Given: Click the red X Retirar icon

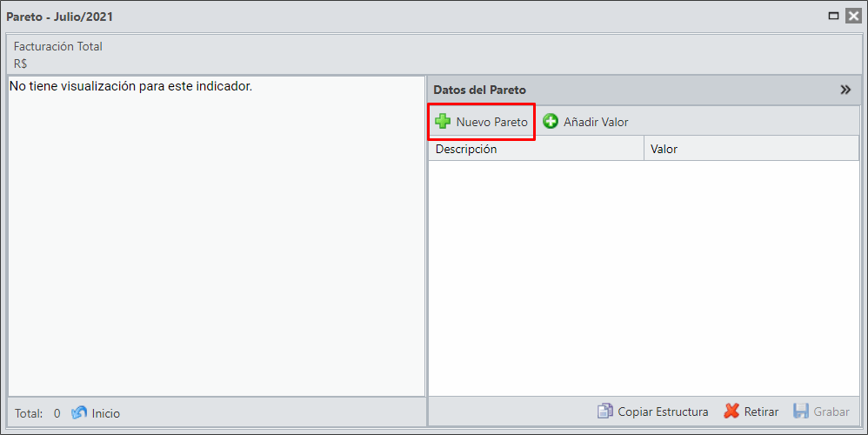Looking at the screenshot, I should [x=731, y=412].
